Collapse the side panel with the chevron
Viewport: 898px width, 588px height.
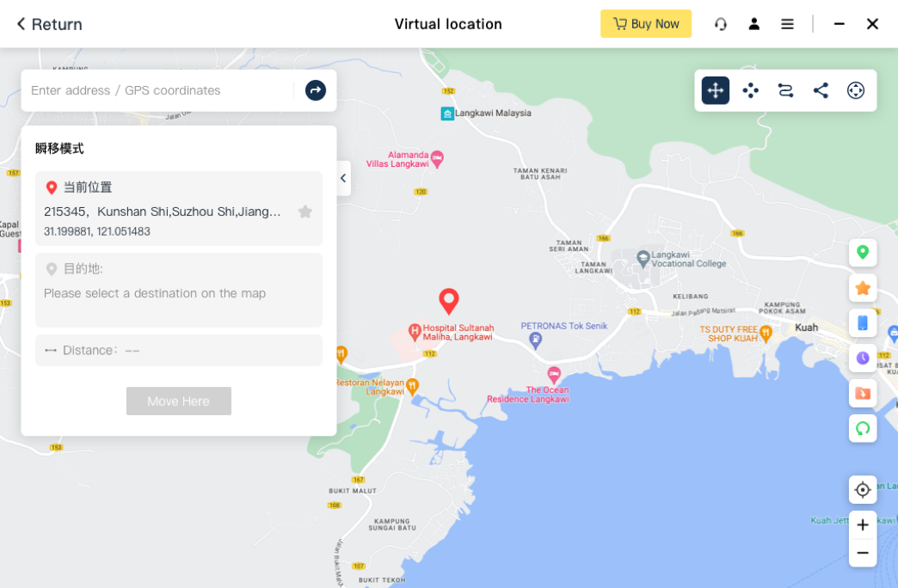point(343,178)
